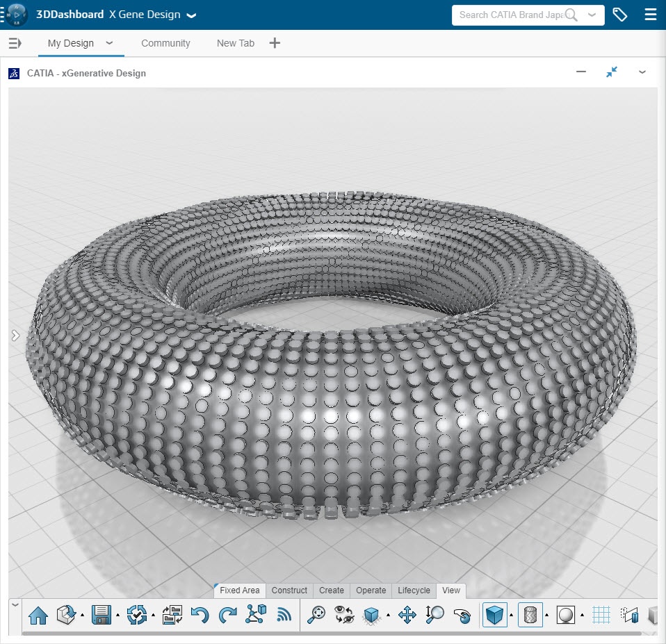Viewport: 666px width, 644px height.
Task: Click the Home icon in the action bar
Action: tap(38, 615)
